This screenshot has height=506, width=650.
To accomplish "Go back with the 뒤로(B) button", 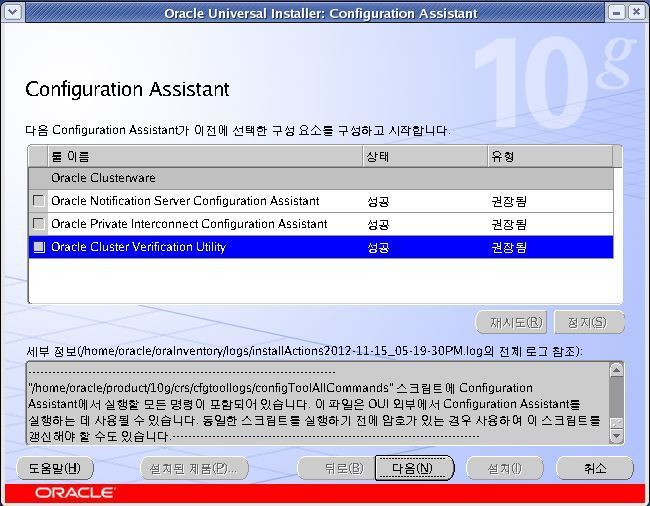I will coord(335,468).
